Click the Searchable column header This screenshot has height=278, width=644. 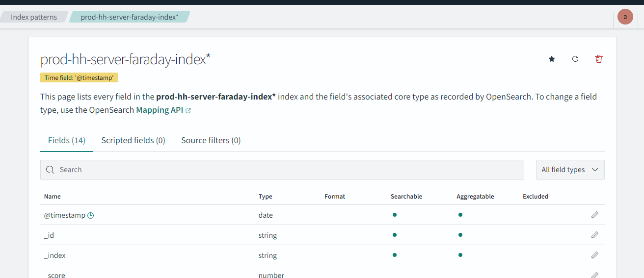point(406,196)
